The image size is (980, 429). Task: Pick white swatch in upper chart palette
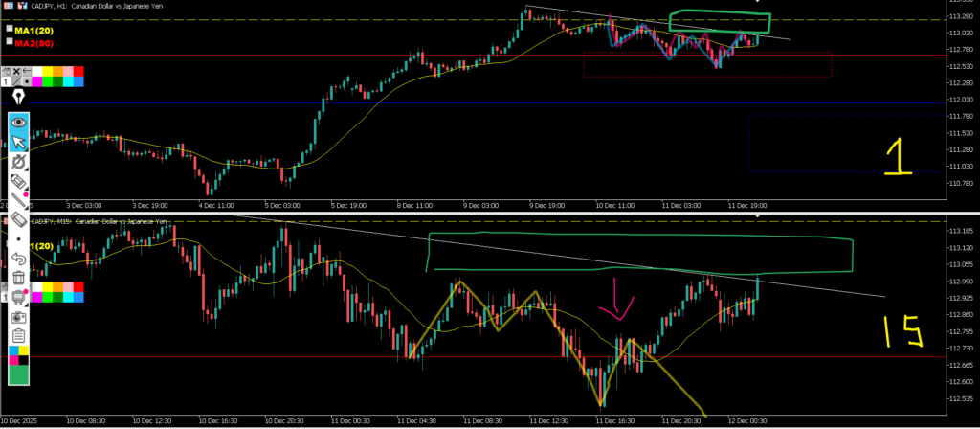(37, 71)
